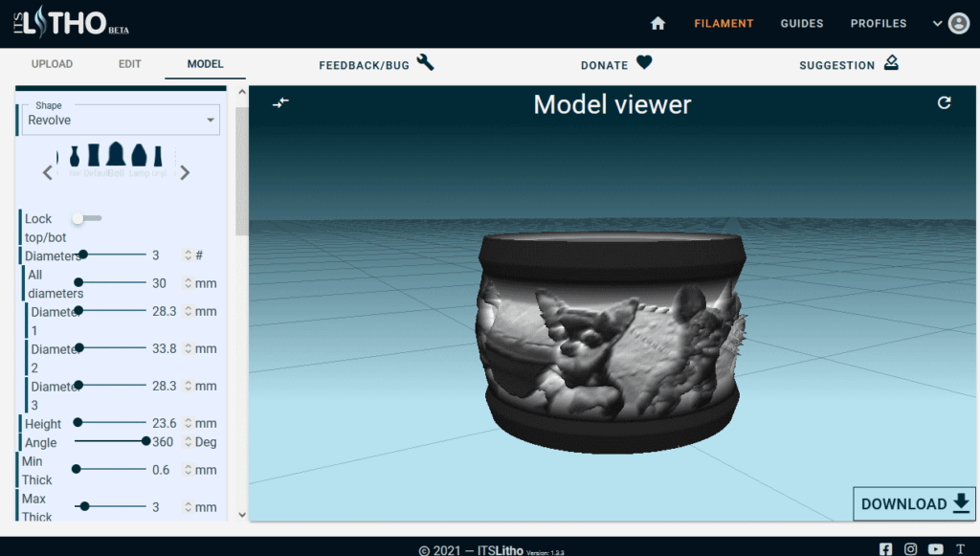Open the YouTube icon in the footer

click(x=933, y=549)
